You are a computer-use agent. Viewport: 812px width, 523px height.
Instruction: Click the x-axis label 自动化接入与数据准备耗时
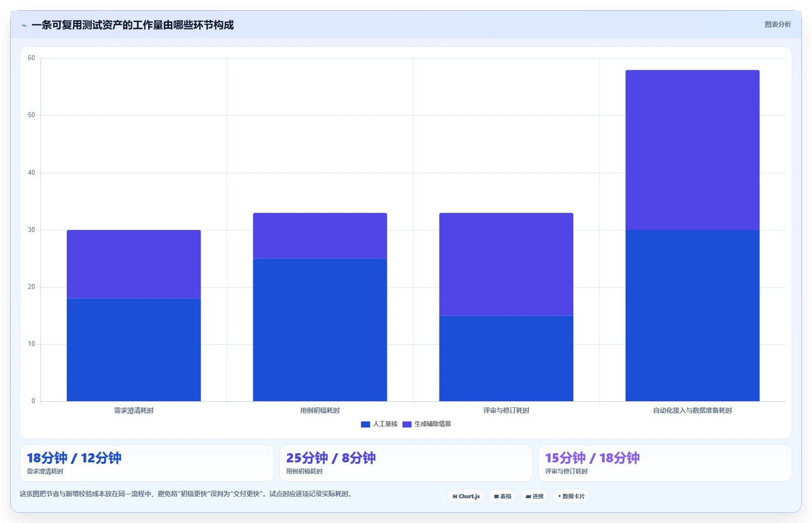(692, 410)
